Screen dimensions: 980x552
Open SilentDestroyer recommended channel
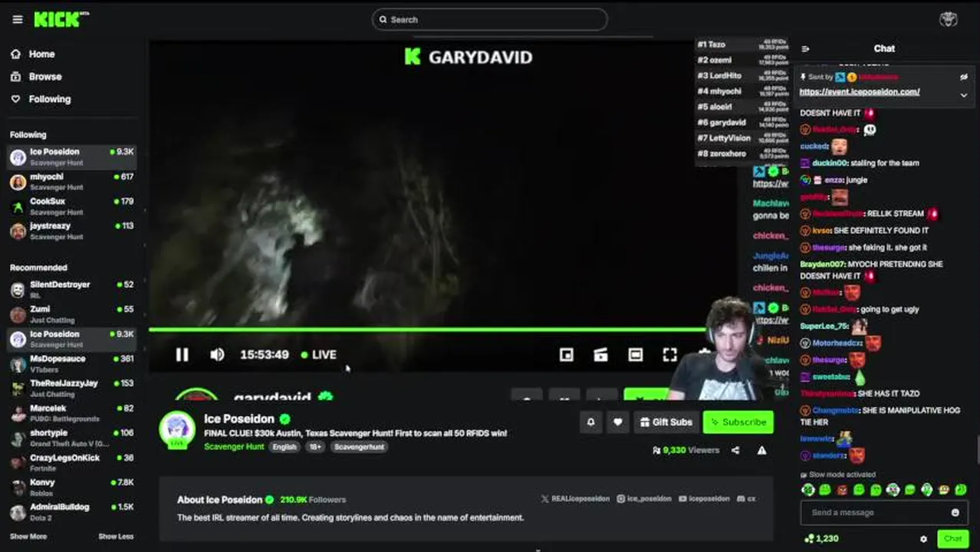[71, 289]
